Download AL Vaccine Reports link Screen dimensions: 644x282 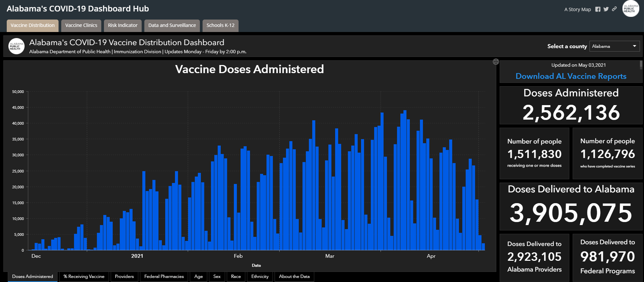(571, 76)
